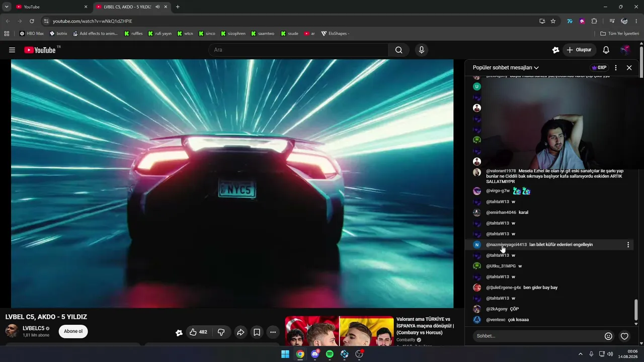Open the EloShapes bookmark

[335, 34]
